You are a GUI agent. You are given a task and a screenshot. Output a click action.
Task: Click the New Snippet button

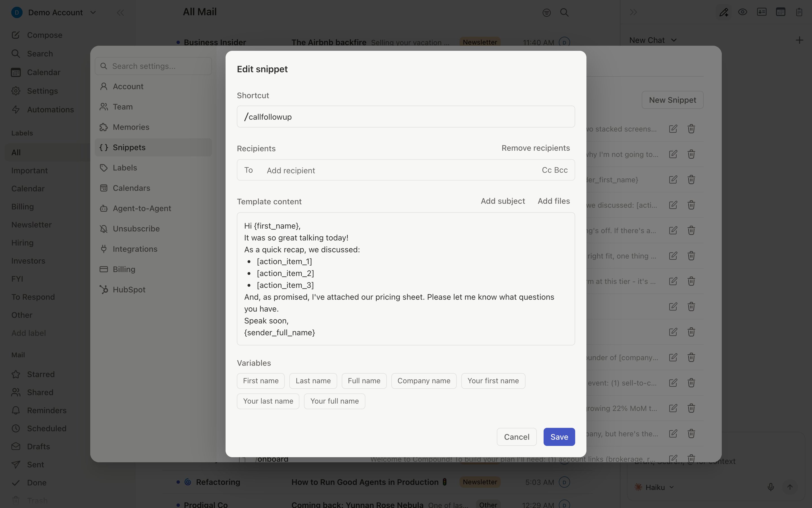pyautogui.click(x=672, y=100)
